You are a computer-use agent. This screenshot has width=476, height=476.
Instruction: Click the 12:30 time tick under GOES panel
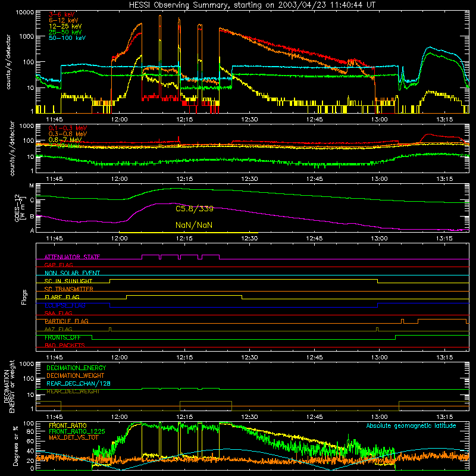coord(249,239)
